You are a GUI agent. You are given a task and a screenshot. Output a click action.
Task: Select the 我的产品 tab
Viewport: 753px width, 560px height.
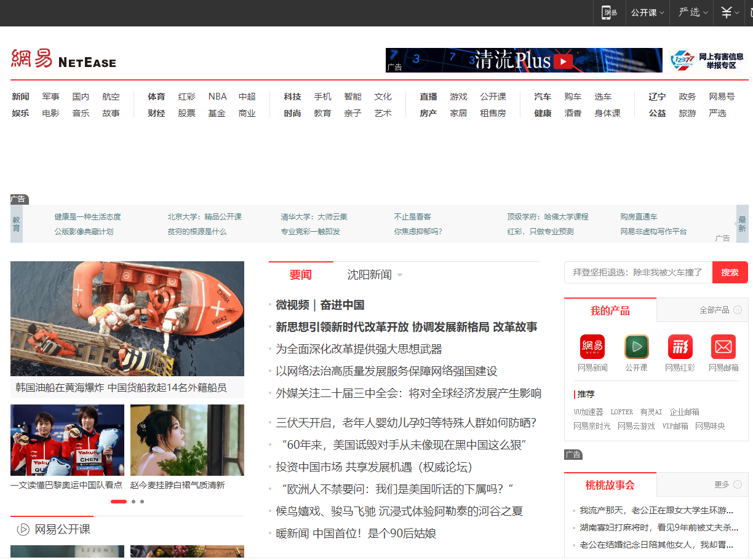[610, 310]
